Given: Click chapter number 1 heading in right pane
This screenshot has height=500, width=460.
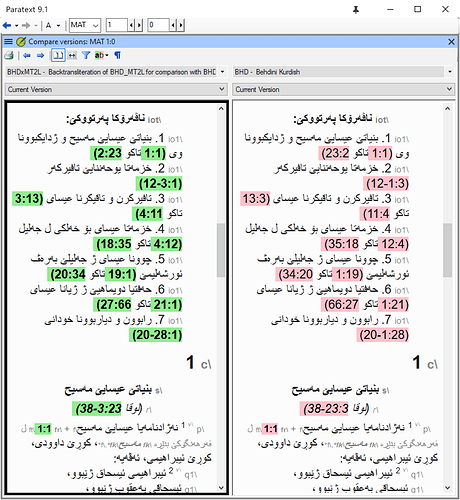Looking at the screenshot, I should (x=417, y=362).
